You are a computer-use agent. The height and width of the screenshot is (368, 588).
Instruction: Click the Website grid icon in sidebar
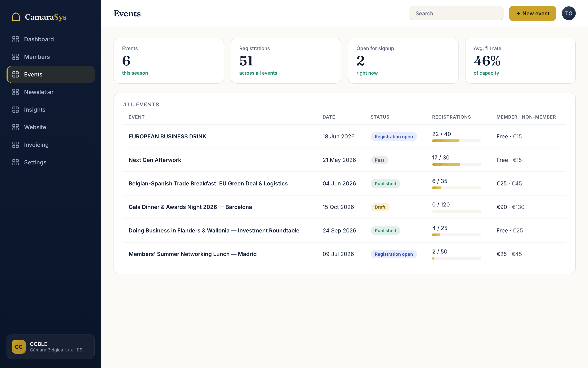tap(16, 127)
